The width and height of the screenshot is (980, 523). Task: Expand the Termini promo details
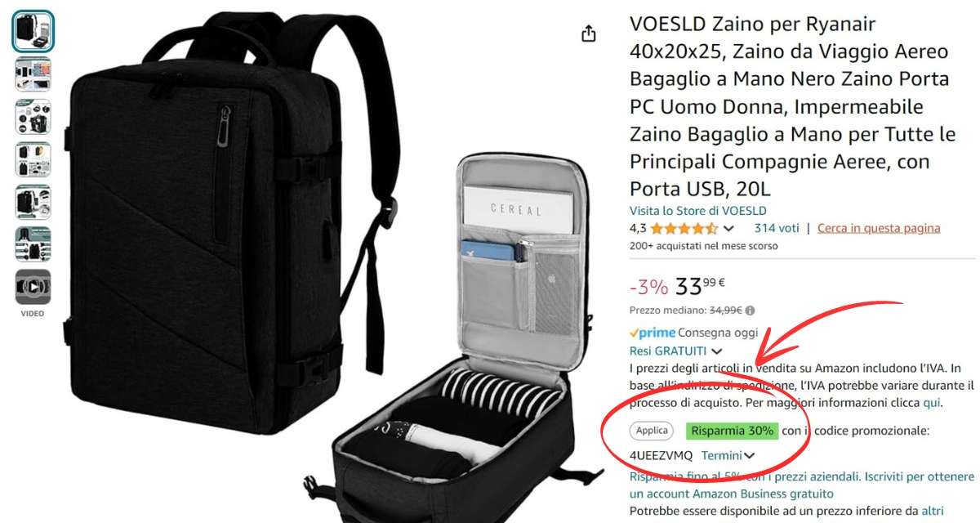(728, 455)
